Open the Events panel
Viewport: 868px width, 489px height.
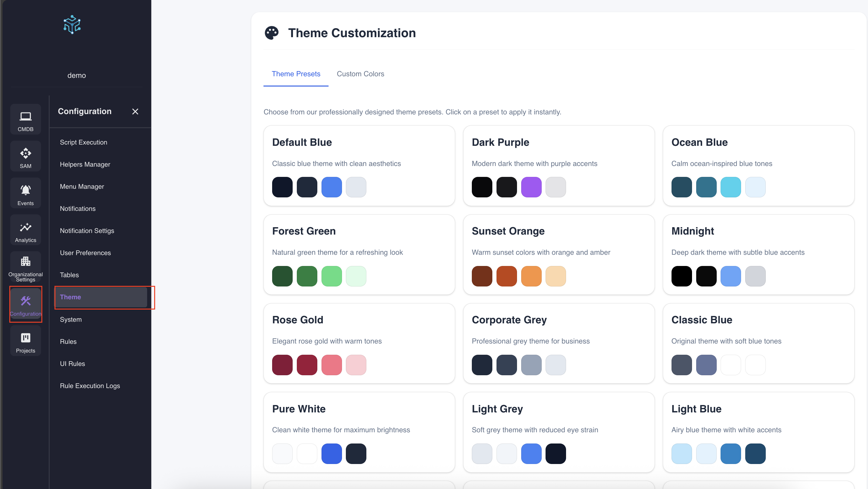pos(25,193)
